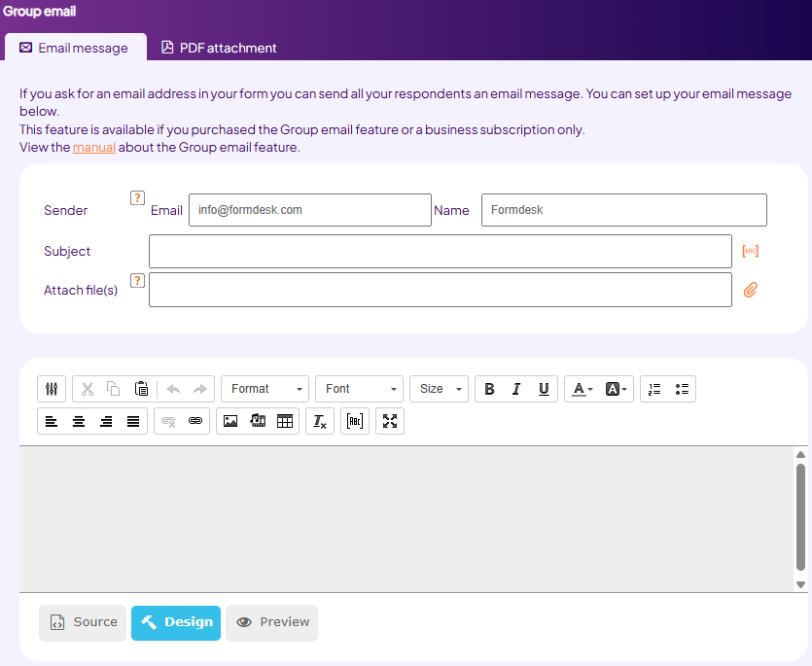The width and height of the screenshot is (812, 666).
Task: Switch to Source view
Action: tap(83, 623)
